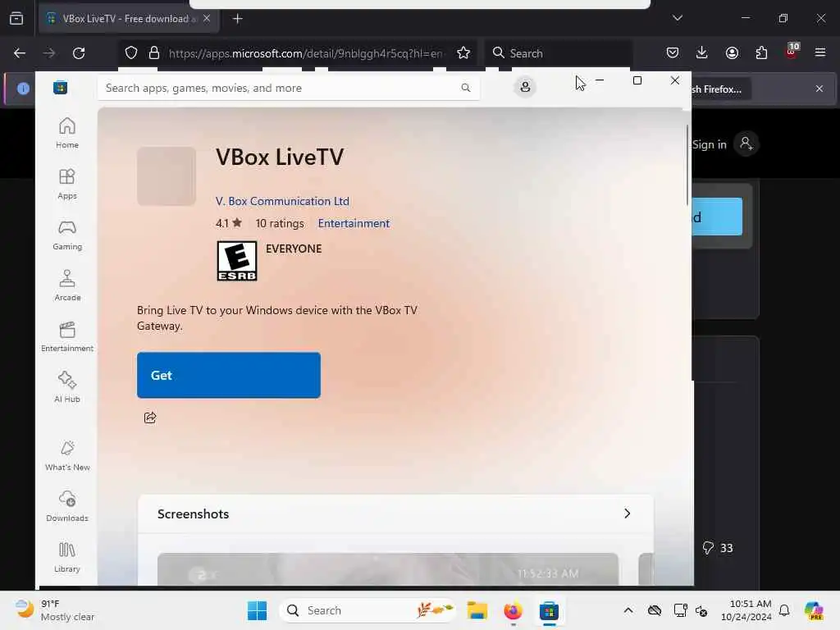The height and width of the screenshot is (630, 840).
Task: Switch to Firefox from taskbar
Action: (x=514, y=610)
